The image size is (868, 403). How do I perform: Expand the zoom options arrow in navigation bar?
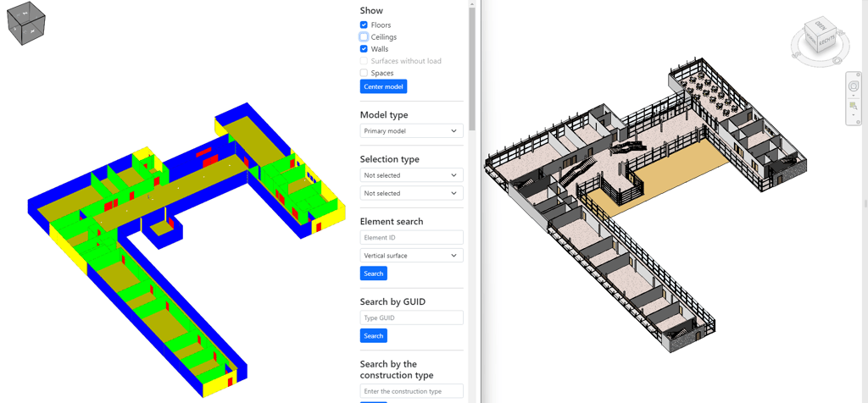point(854,114)
